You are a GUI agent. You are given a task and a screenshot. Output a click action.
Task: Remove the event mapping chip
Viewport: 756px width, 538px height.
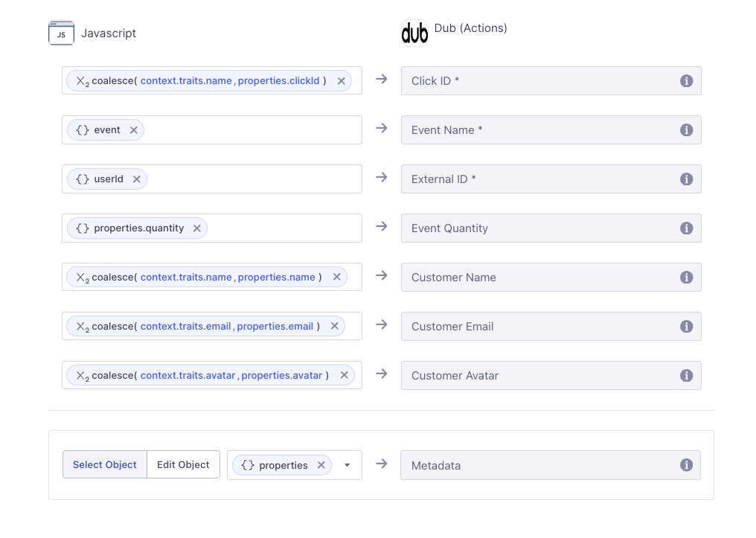click(133, 129)
